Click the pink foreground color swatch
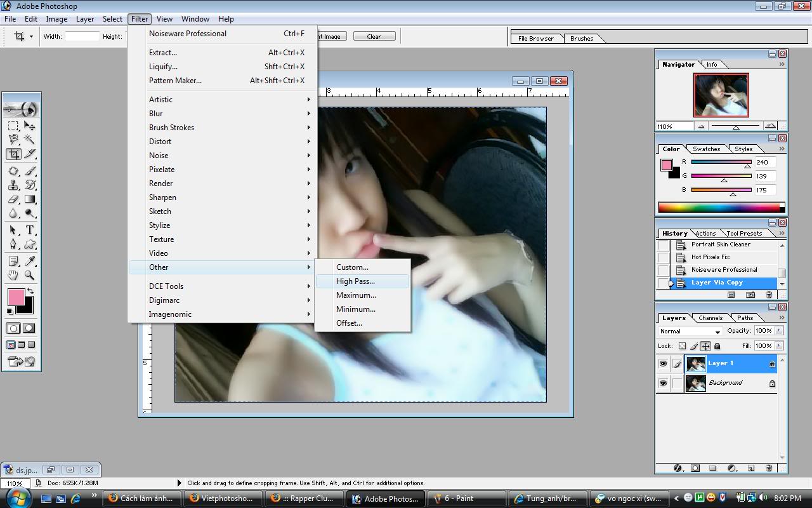 tap(16, 297)
